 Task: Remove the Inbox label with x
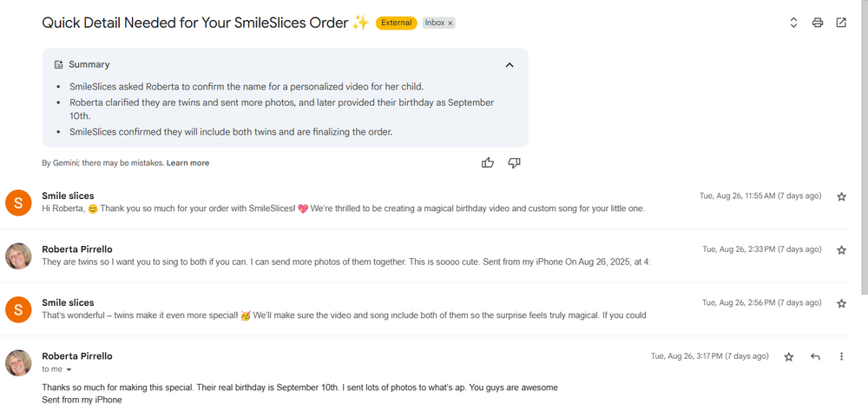pyautogui.click(x=450, y=23)
